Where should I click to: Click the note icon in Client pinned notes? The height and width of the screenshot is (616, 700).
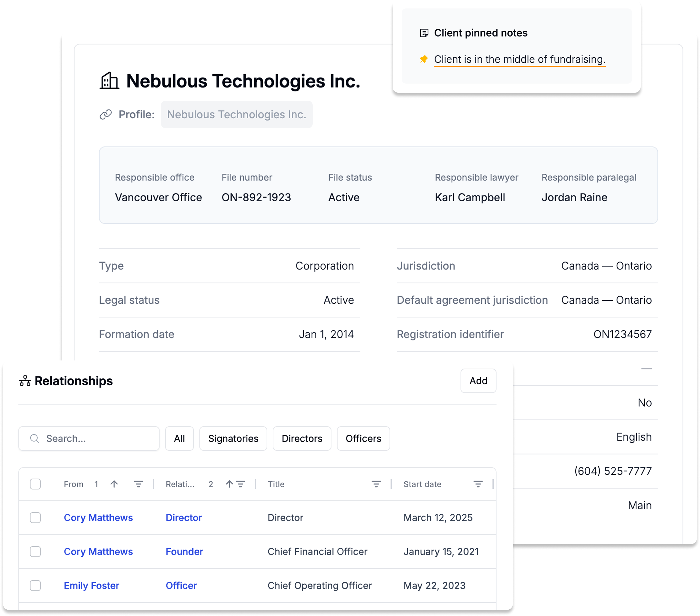coord(424,33)
